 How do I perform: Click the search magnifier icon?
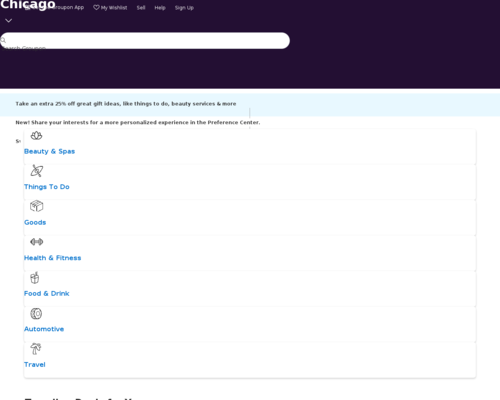click(x=3, y=40)
